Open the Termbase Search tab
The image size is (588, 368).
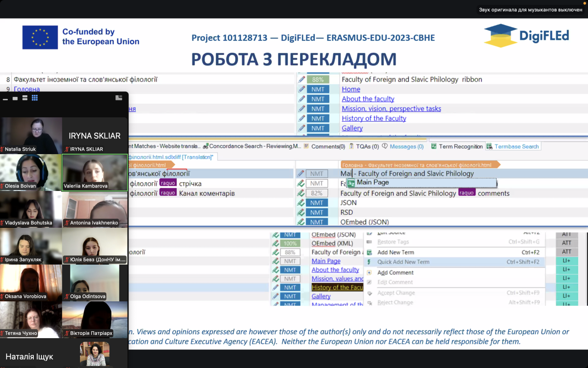[x=516, y=146]
